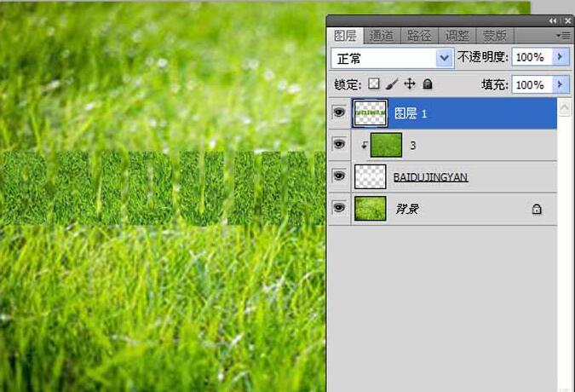Click the padlock icon on the 背景 layer
This screenshot has width=575, height=392.
tap(537, 209)
